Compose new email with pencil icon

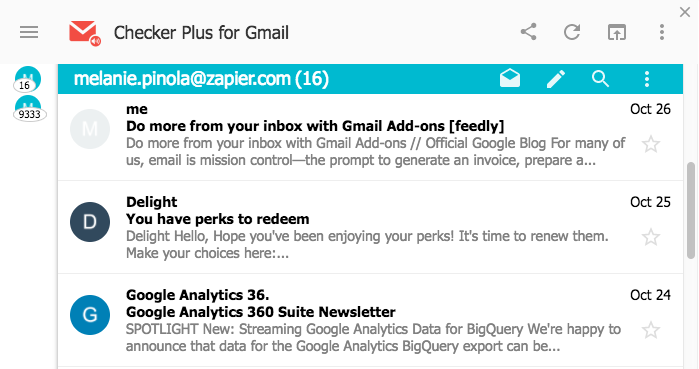(556, 79)
